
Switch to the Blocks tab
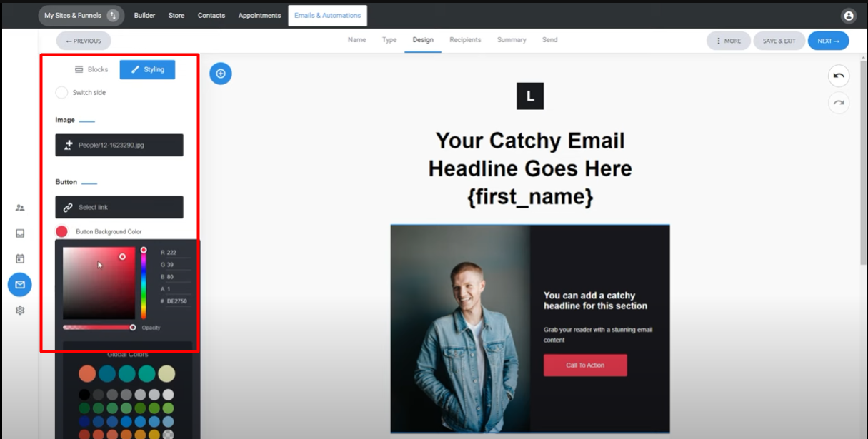tap(91, 69)
